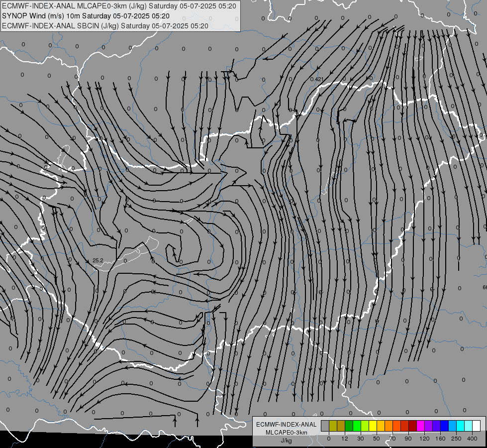Click the magenta legend swatch

420,426
